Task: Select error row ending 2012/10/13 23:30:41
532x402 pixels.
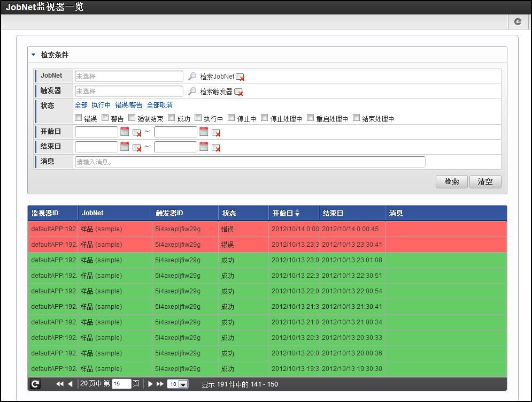Action: pos(267,244)
